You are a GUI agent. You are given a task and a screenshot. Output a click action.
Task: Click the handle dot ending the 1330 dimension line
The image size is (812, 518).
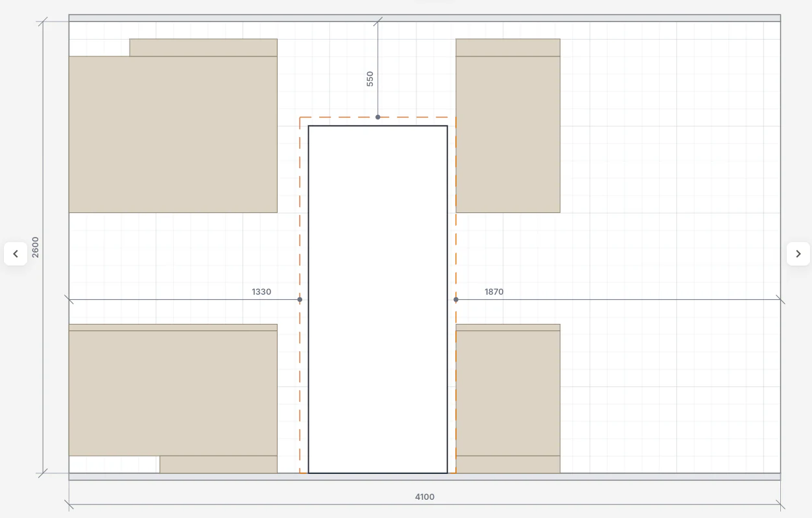coord(300,299)
